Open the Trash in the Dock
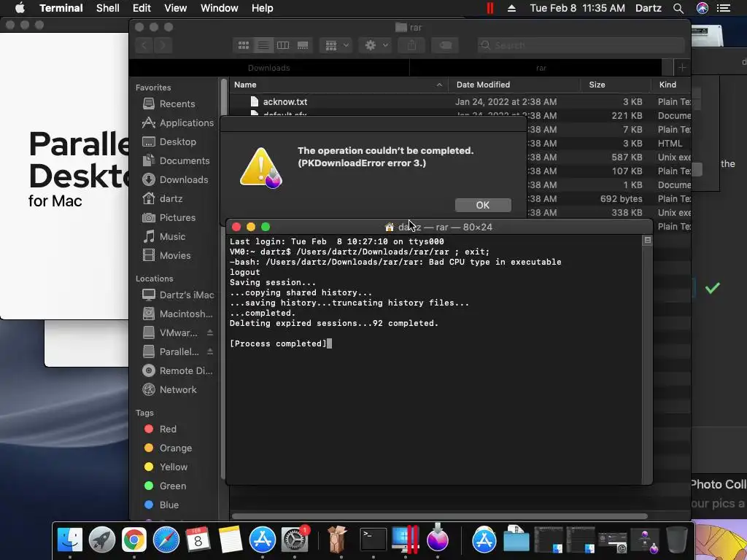747x560 pixels. (677, 540)
